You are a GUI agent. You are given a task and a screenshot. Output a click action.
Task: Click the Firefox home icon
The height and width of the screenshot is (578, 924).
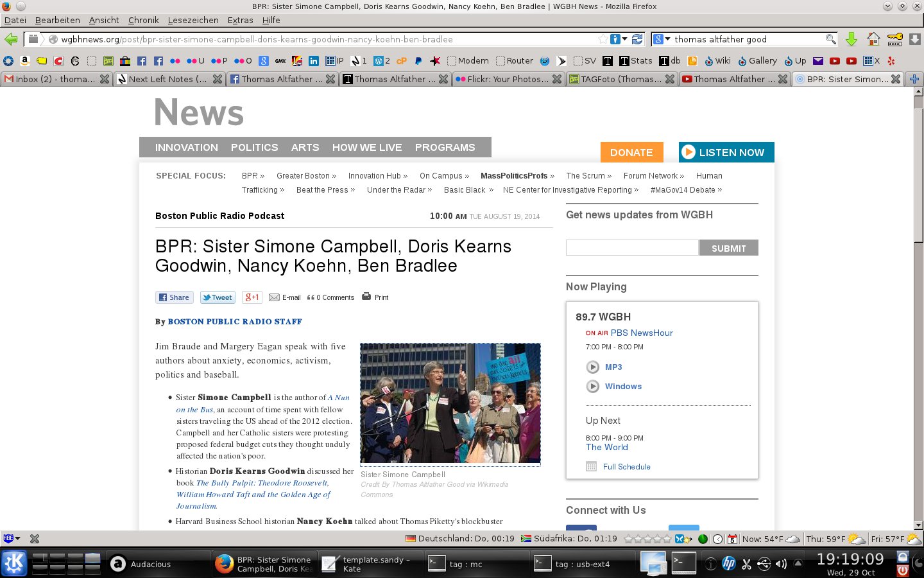tap(873, 39)
